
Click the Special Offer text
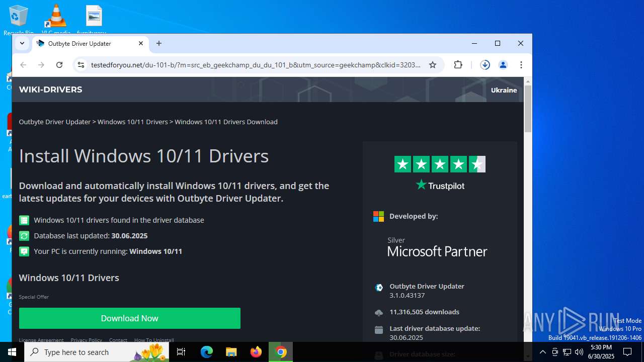(x=34, y=297)
